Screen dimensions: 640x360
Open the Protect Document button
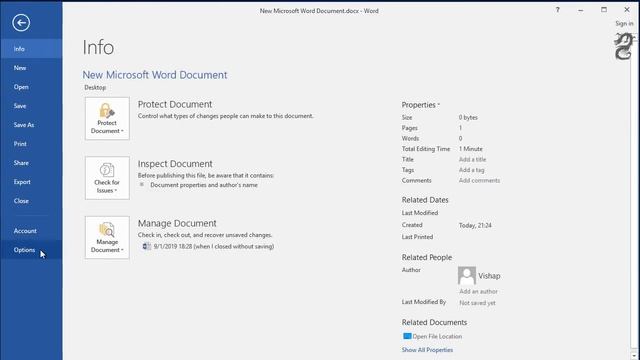(107, 118)
